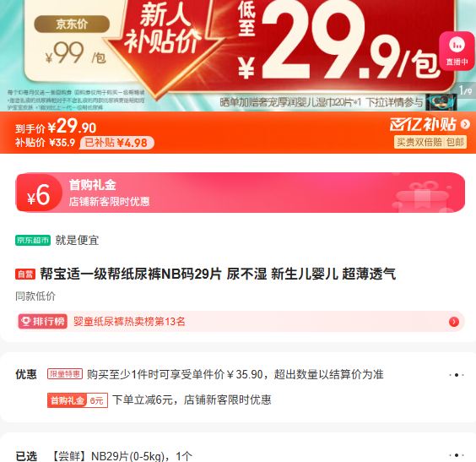This screenshot has height=462, width=476.
Task: Tap the 排行榜 trophy badge
Action: [x=43, y=321]
